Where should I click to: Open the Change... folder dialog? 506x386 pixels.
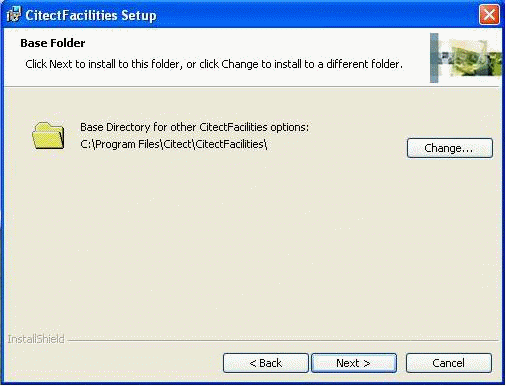[450, 148]
